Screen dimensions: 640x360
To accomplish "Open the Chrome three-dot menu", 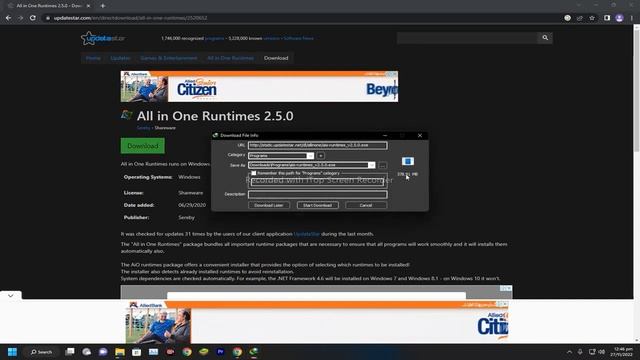I will [x=631, y=18].
